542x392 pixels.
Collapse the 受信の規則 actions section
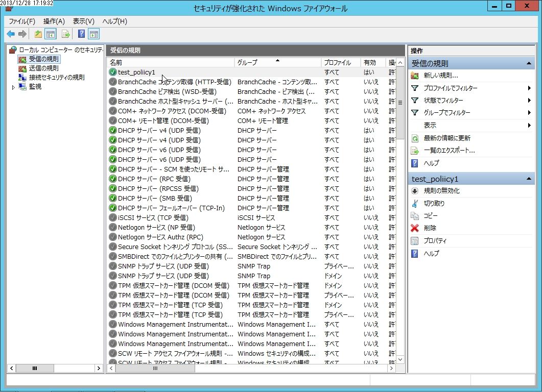click(x=529, y=63)
